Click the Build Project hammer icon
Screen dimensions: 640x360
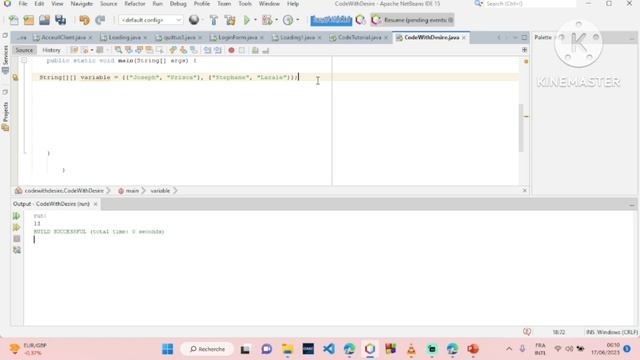tap(213, 20)
